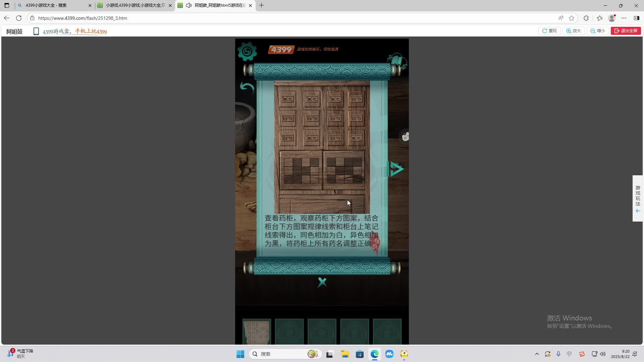Viewport: 644px width, 362px height.
Task: Show hidden system tray icons
Action: pos(537,354)
